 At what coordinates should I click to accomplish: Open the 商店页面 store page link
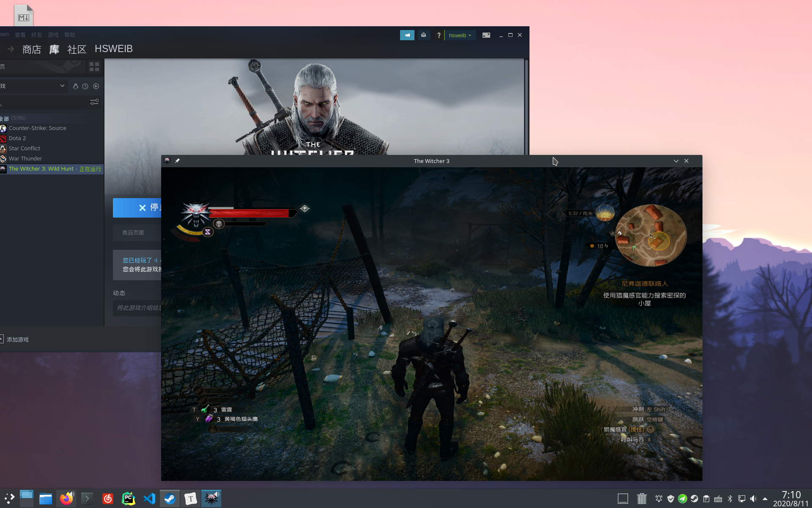tap(133, 233)
